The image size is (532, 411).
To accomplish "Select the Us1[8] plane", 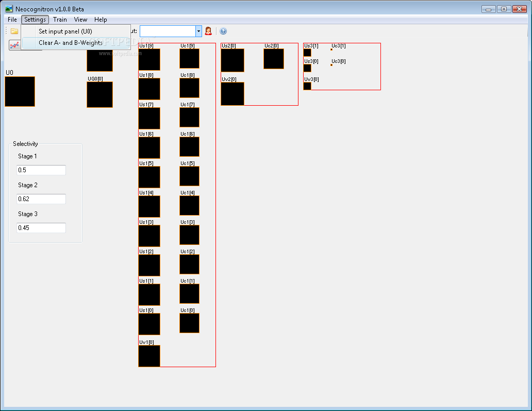I will [149, 89].
